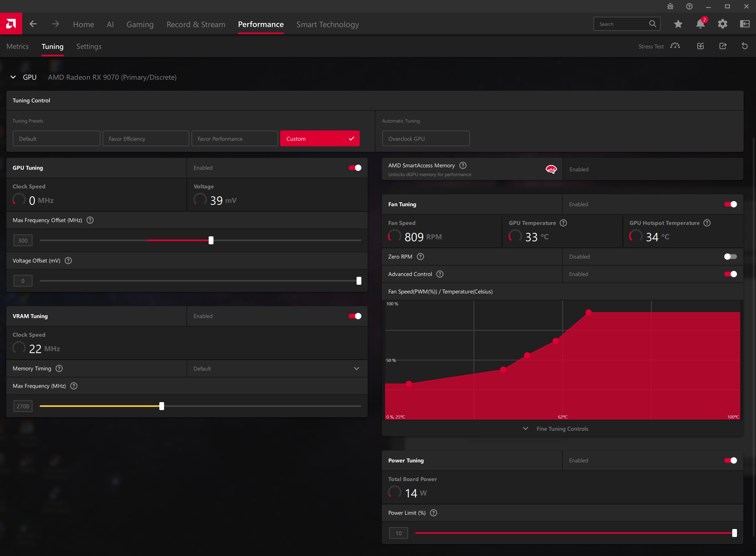The width and height of the screenshot is (756, 556).
Task: Click the Power Limit slider handle
Action: 735,533
